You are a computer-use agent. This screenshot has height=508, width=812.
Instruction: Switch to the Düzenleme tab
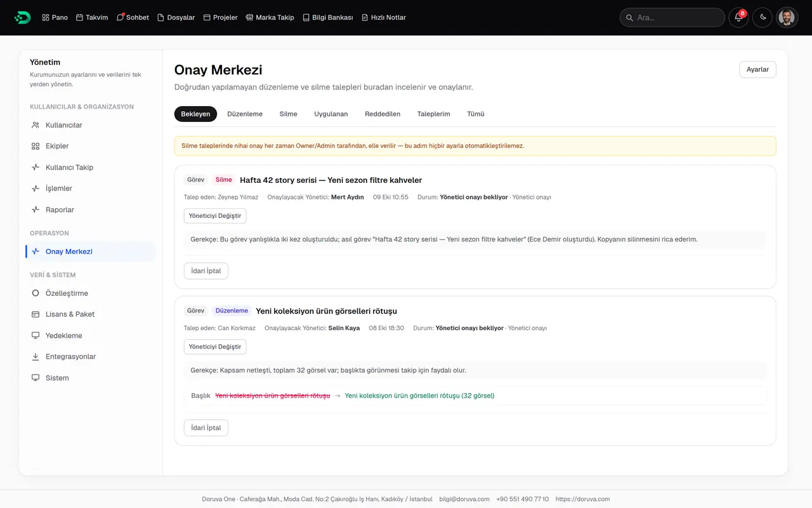245,114
